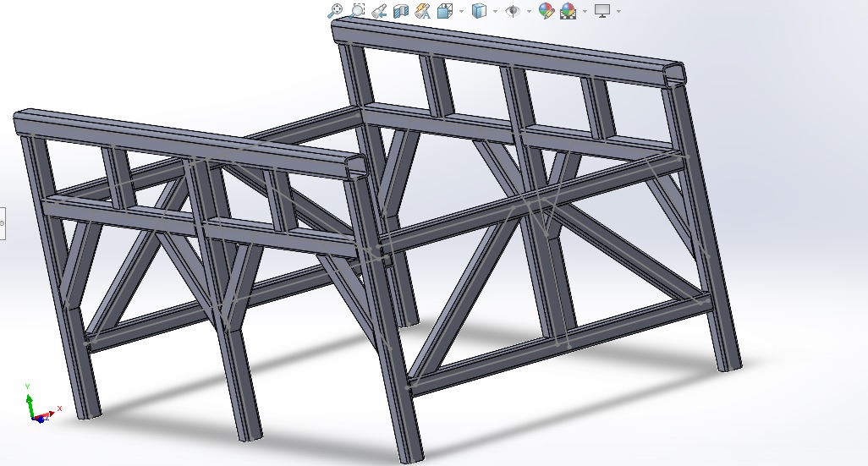This screenshot has height=466, width=868.
Task: Toggle the Section View tool
Action: (401, 11)
